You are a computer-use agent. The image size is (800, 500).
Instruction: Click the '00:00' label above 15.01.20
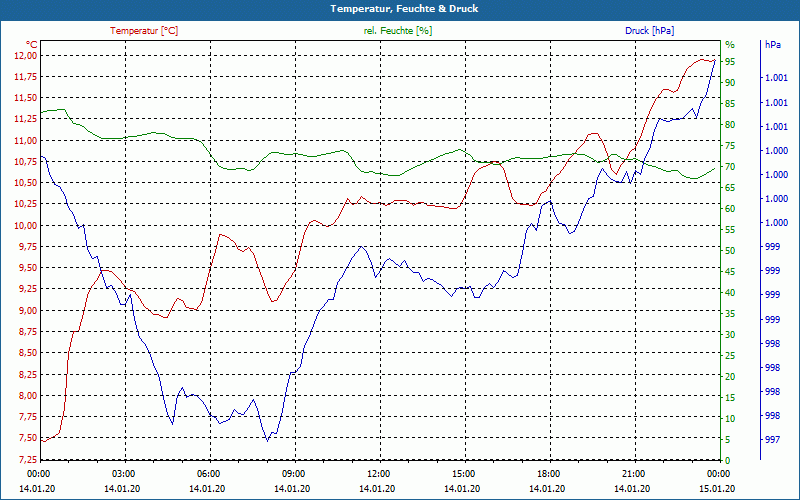(x=718, y=474)
